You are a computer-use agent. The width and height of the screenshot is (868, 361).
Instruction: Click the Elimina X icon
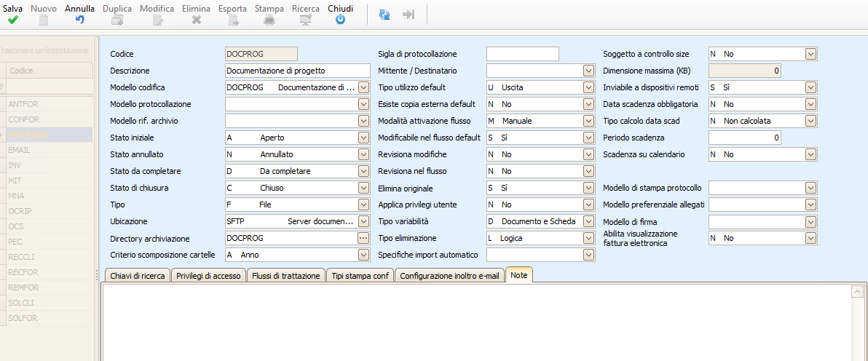coord(196,20)
